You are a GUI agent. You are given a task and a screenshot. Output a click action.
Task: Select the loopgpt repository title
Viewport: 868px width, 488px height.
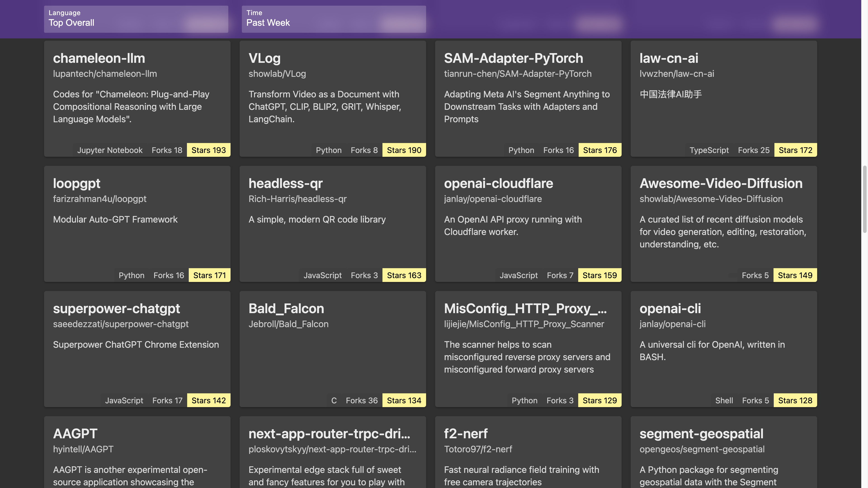coord(76,183)
